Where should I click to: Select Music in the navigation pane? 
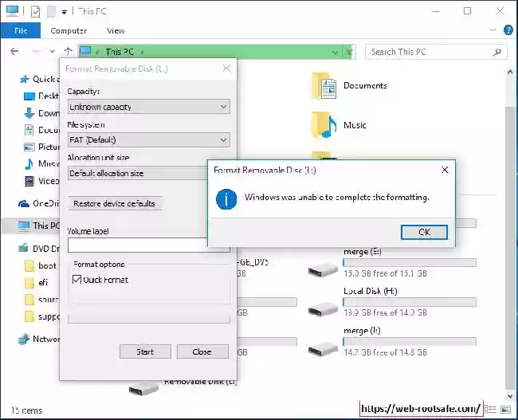click(x=41, y=163)
